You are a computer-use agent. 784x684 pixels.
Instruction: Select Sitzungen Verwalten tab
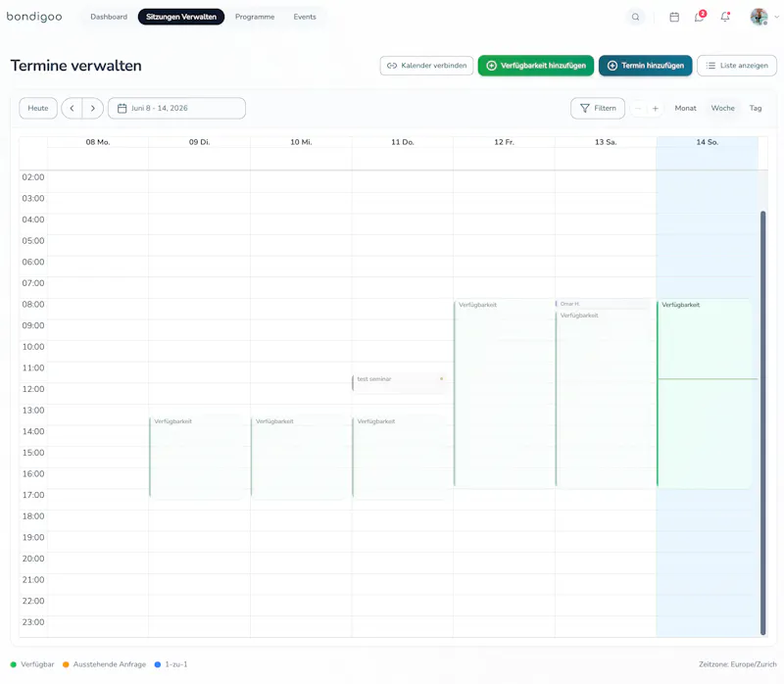pos(181,17)
